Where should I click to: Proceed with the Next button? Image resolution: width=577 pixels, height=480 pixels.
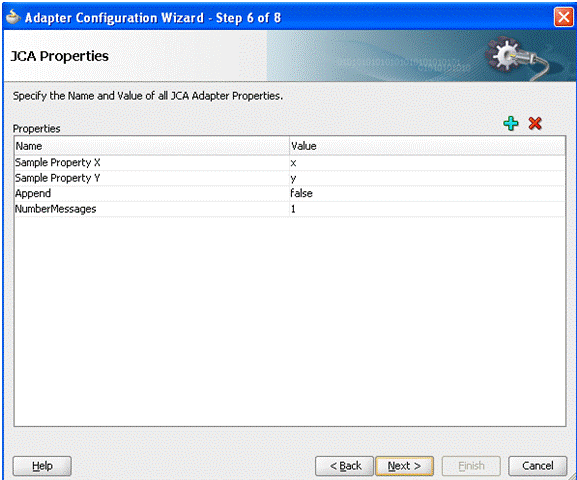click(x=404, y=466)
